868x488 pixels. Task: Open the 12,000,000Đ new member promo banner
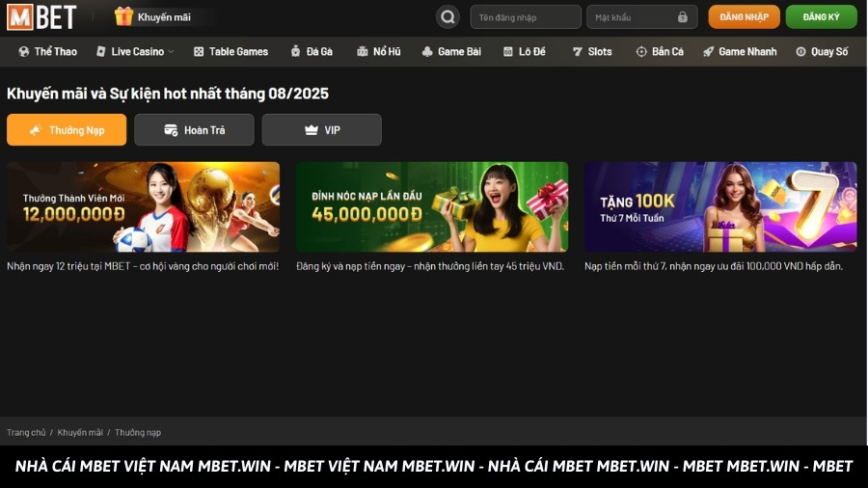(143, 206)
